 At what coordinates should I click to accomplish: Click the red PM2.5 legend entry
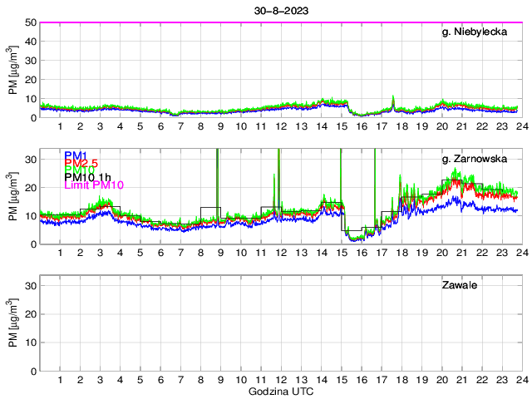pyautogui.click(x=84, y=163)
